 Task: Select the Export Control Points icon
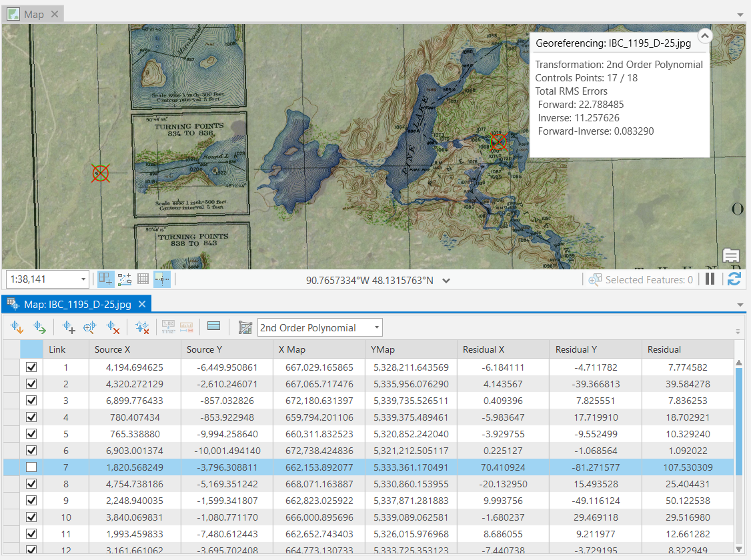click(x=40, y=327)
